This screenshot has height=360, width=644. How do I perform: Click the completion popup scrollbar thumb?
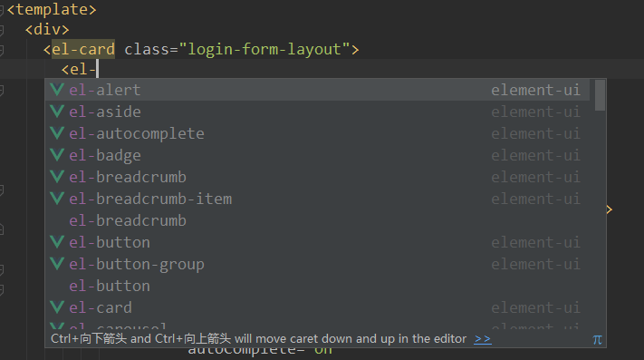[x=600, y=95]
